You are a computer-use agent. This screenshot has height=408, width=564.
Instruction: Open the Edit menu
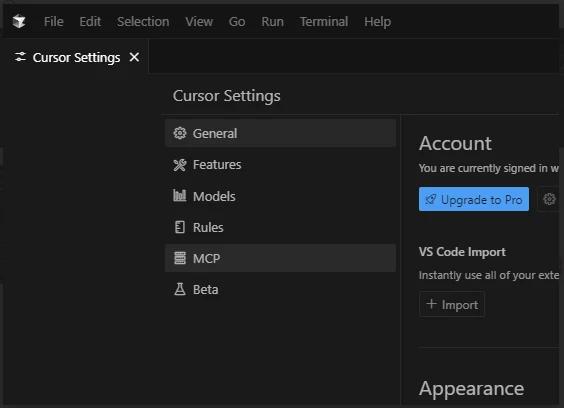tap(90, 22)
